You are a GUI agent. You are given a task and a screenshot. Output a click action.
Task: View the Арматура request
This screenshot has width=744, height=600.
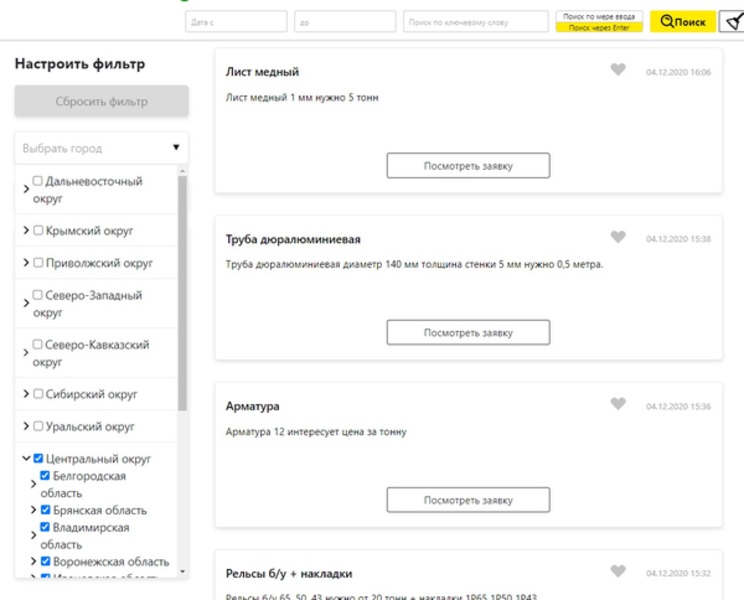click(x=468, y=500)
